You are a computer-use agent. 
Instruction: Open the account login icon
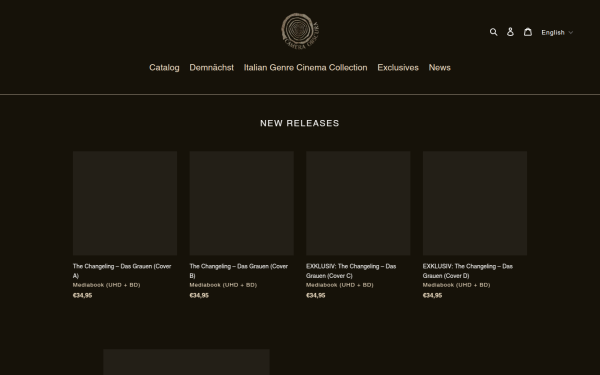pyautogui.click(x=510, y=32)
